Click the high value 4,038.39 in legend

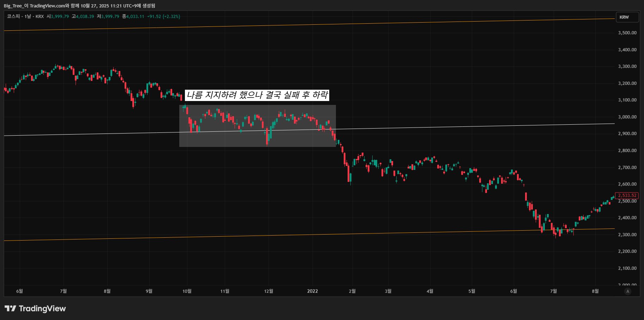tap(85, 17)
